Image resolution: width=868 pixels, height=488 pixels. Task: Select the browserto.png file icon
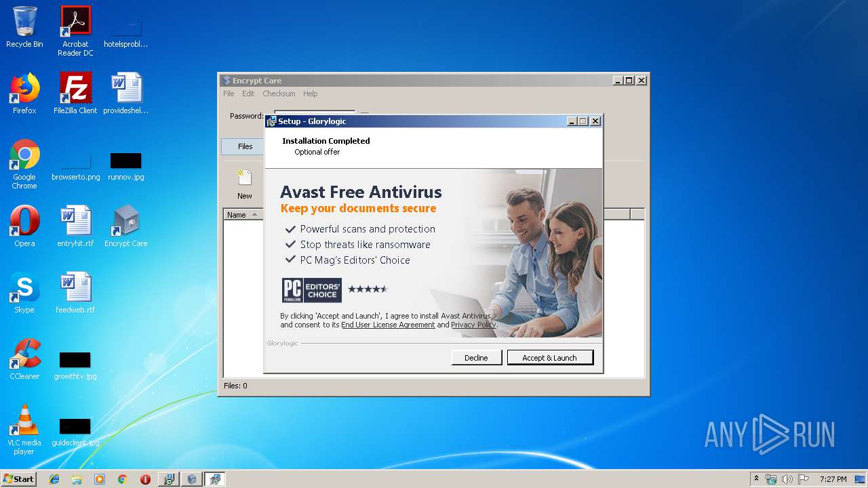point(75,167)
